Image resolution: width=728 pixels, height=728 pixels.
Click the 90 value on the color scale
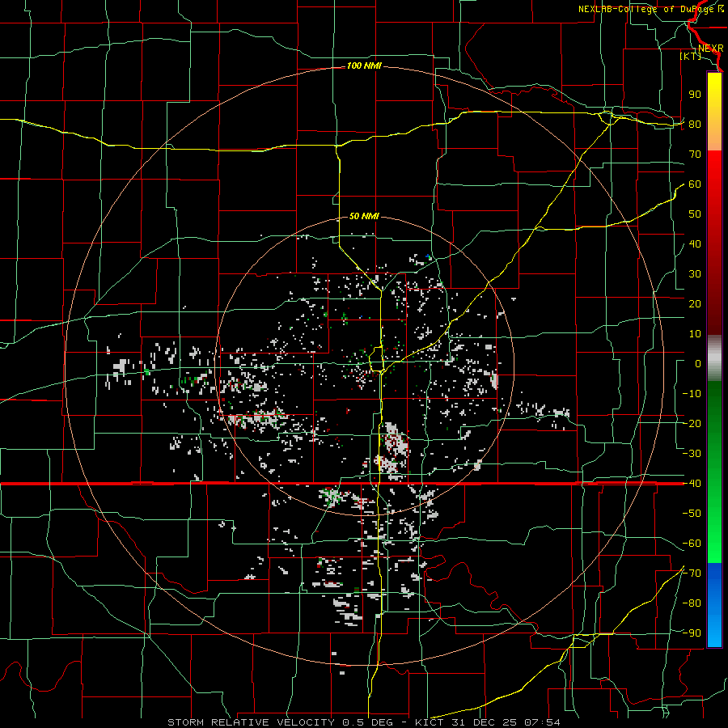(x=695, y=95)
